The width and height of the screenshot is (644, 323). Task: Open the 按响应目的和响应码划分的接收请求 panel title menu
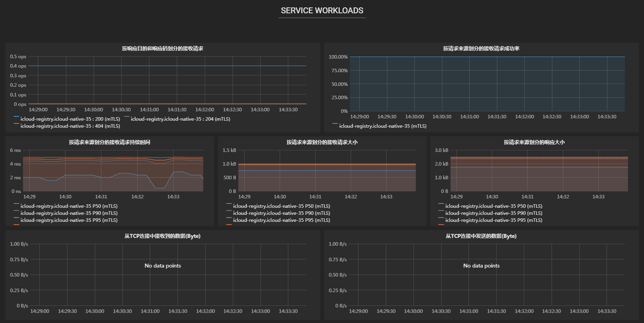click(x=162, y=48)
